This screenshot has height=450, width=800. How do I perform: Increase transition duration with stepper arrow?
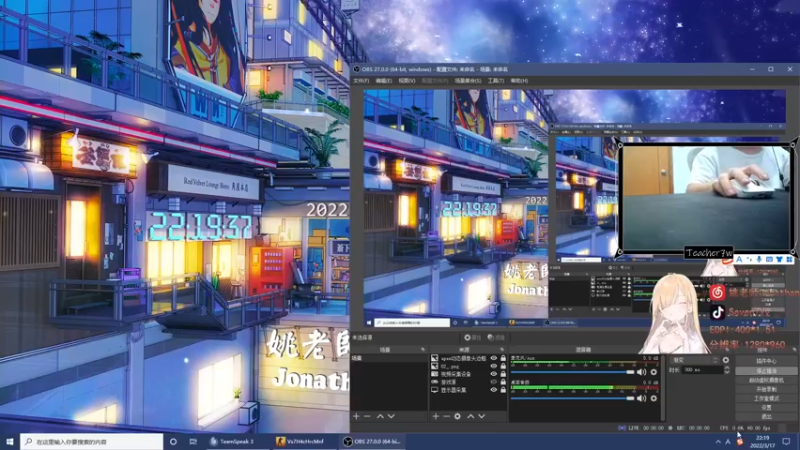click(727, 368)
